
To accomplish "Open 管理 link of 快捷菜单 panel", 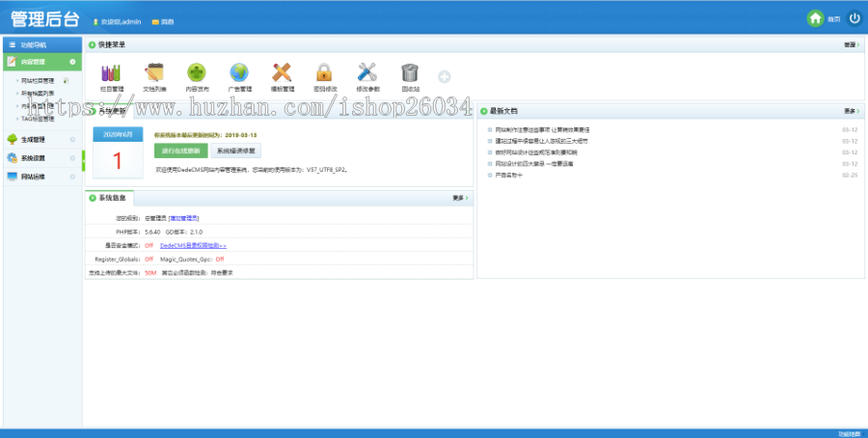I will [x=852, y=44].
